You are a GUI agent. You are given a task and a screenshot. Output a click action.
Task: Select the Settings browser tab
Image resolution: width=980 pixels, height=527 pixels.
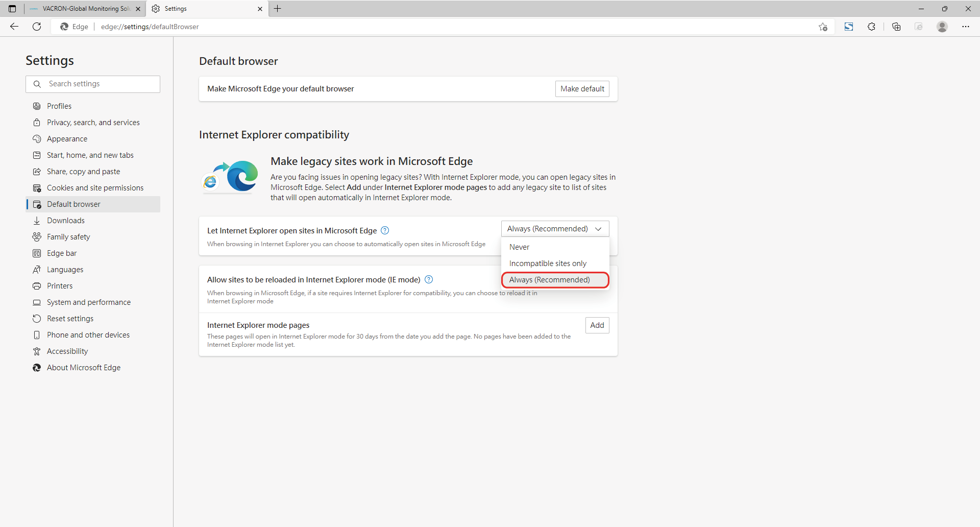(x=207, y=9)
